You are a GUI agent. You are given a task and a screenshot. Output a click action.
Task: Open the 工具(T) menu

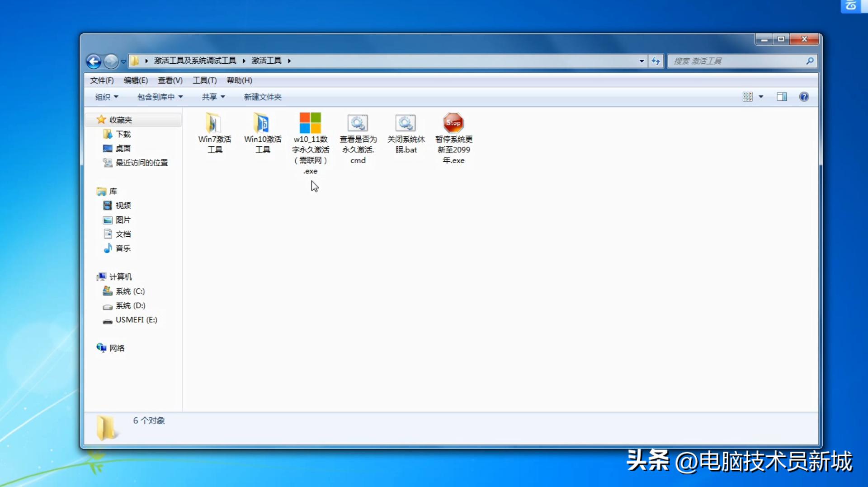[x=205, y=80]
